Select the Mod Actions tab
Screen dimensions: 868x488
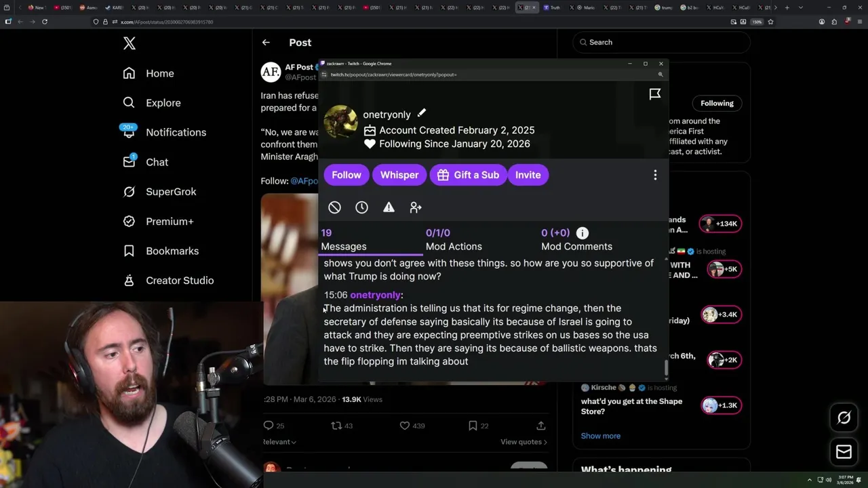pyautogui.click(x=454, y=240)
